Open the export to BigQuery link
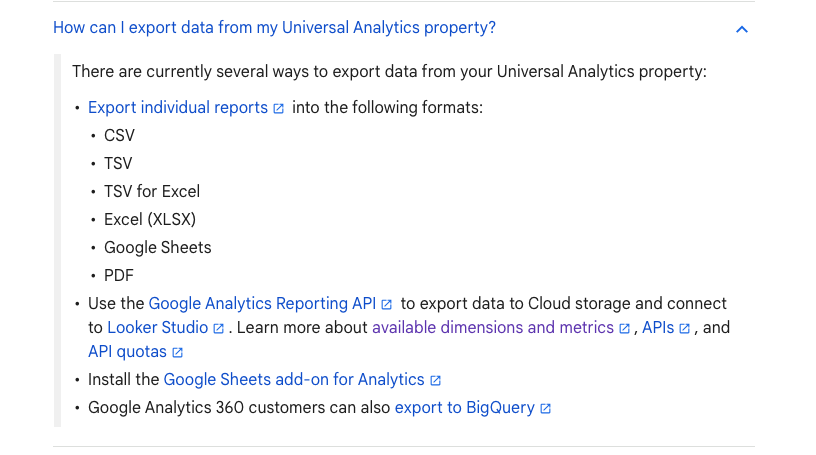The image size is (816, 455). point(465,408)
